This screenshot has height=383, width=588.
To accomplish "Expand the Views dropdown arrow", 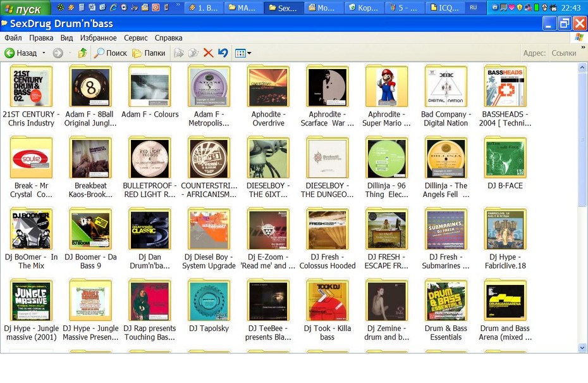I will pyautogui.click(x=249, y=53).
